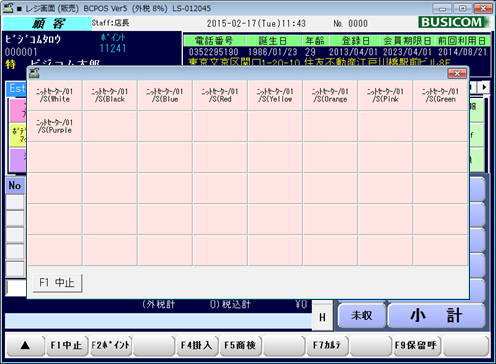Click the popup's title bar app icon

[x=34, y=73]
